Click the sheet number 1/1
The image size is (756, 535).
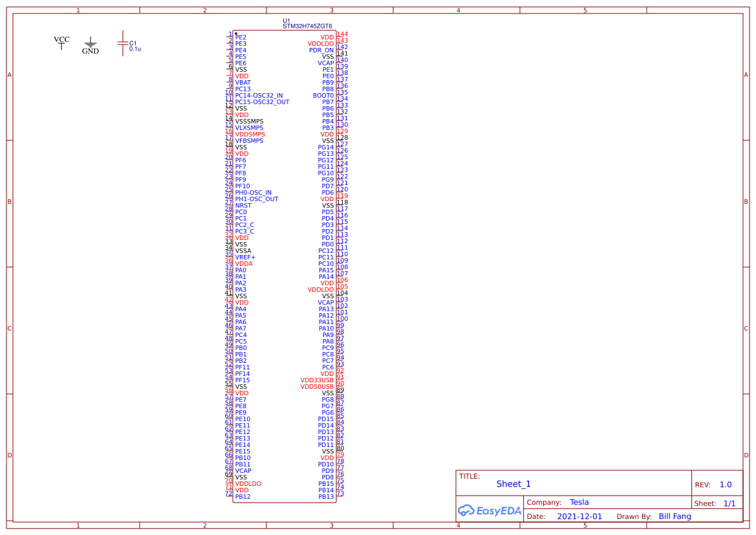click(729, 503)
